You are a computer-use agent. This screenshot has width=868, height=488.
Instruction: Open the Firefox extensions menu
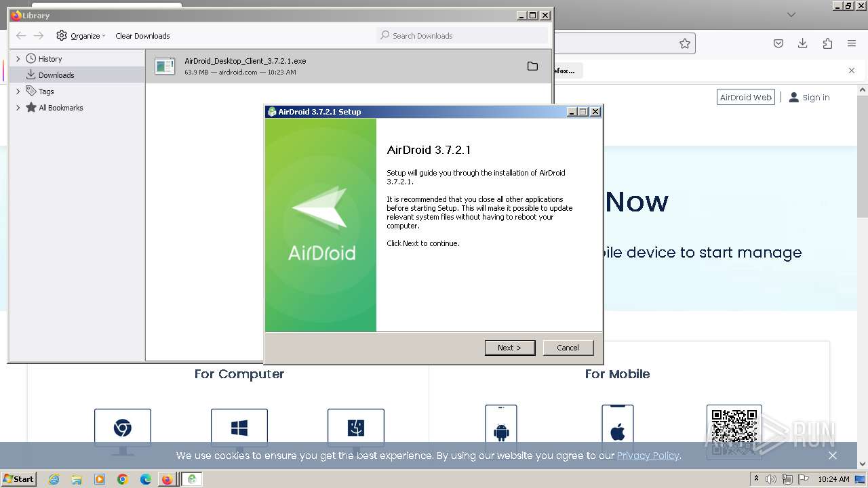827,43
